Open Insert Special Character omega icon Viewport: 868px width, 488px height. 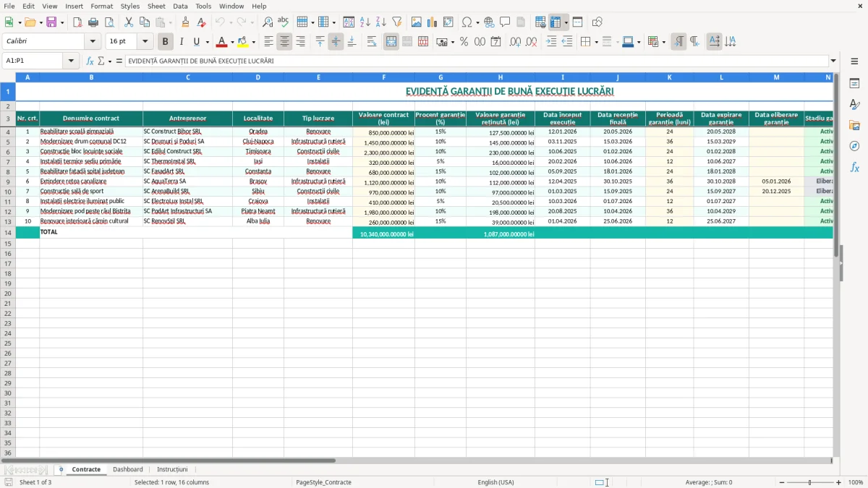467,22
